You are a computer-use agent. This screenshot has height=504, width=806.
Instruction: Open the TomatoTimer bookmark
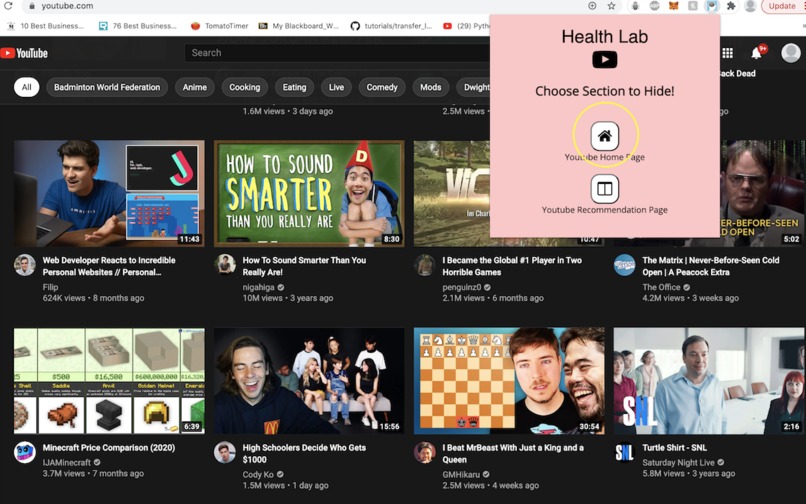point(220,26)
